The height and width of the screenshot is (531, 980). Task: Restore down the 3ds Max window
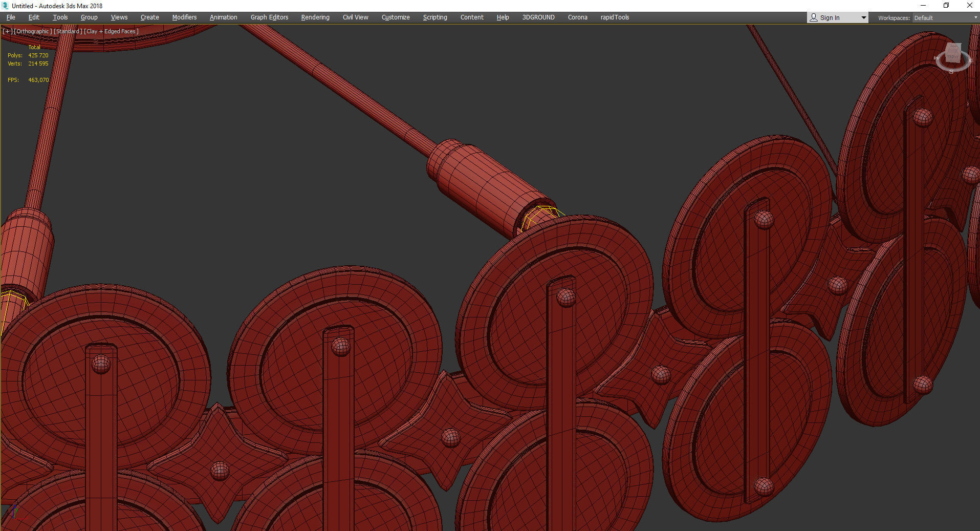pos(946,6)
